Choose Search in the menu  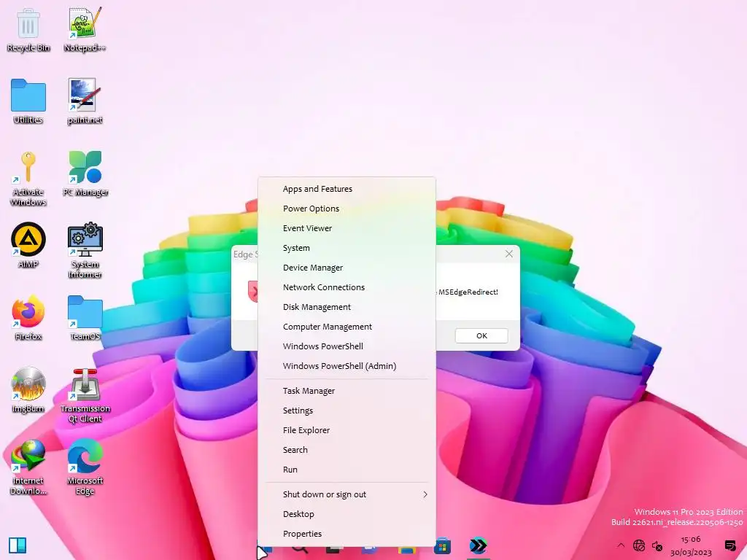[347, 450]
